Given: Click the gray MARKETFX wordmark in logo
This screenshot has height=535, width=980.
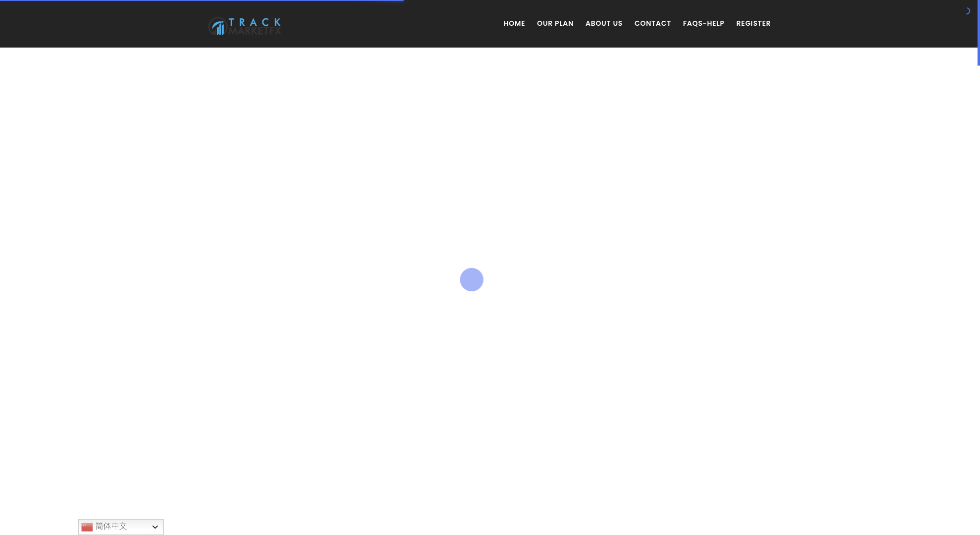Looking at the screenshot, I should click(254, 31).
